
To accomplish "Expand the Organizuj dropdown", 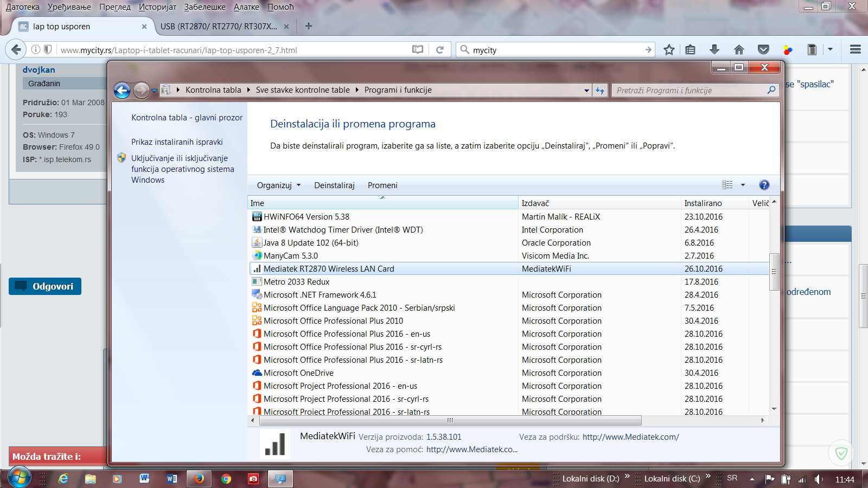I will pos(279,185).
